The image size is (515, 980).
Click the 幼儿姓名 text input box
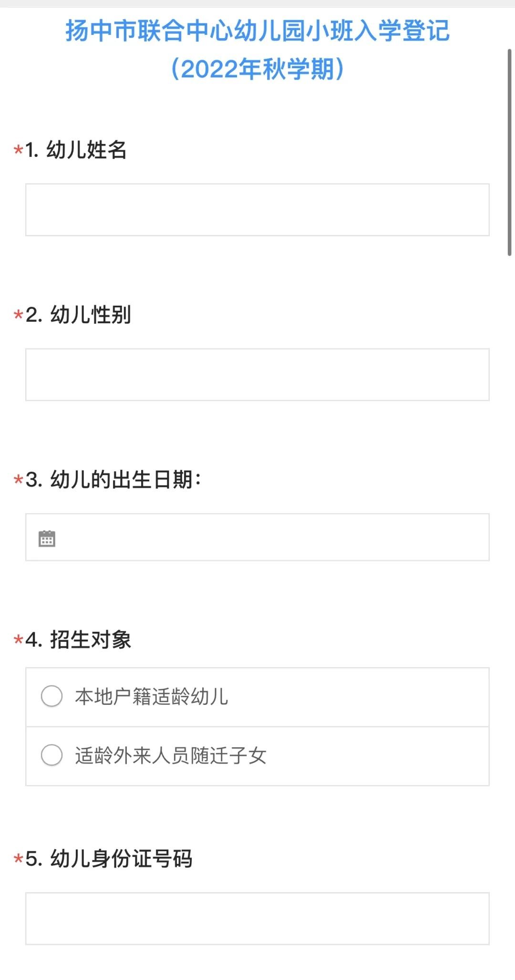click(x=257, y=210)
